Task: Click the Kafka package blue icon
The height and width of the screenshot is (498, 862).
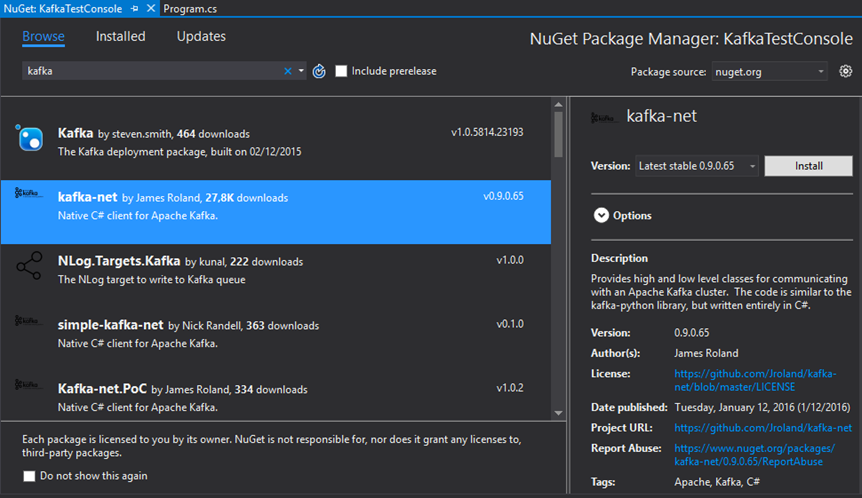Action: [x=29, y=138]
